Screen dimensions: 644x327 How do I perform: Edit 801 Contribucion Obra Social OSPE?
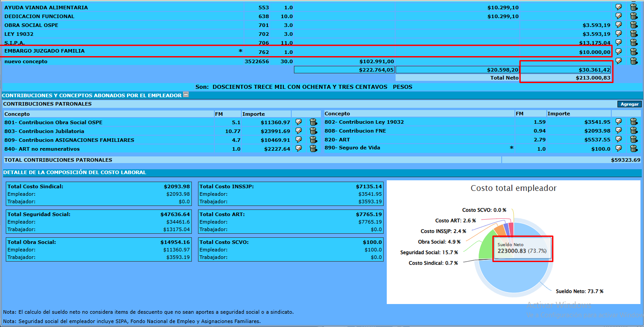click(x=299, y=122)
